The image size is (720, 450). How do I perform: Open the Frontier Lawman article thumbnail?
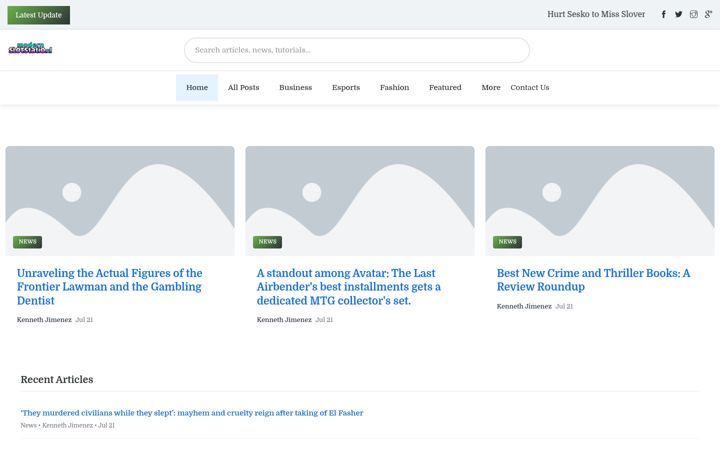tap(120, 201)
